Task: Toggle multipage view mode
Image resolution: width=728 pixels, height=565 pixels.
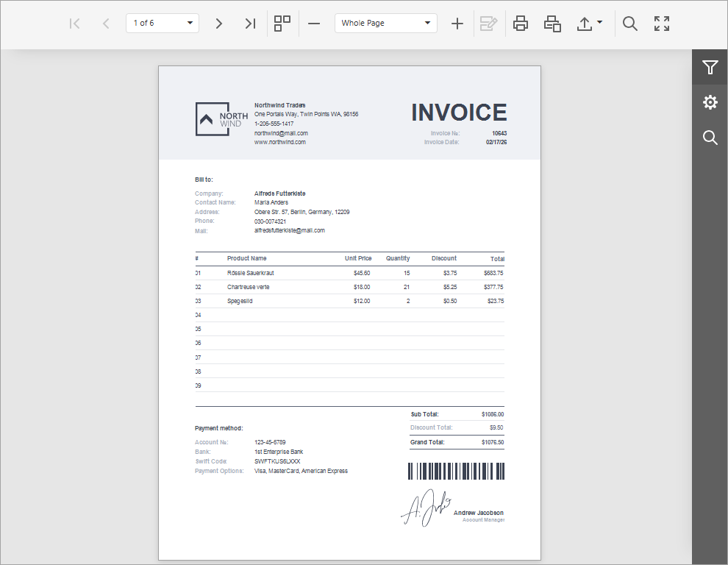Action: pyautogui.click(x=282, y=24)
